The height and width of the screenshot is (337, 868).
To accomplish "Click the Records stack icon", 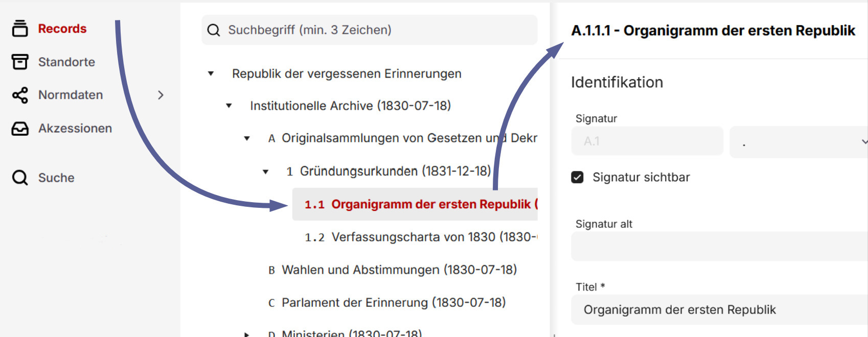I will (x=20, y=29).
